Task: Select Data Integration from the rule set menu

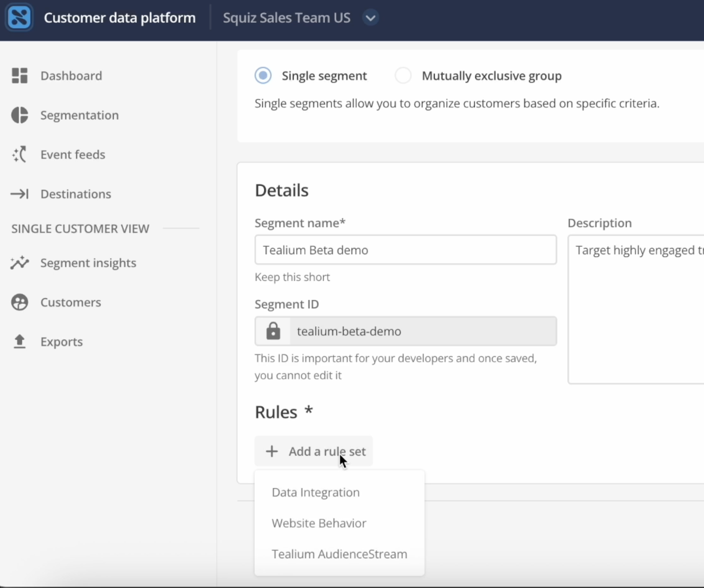Action: coord(315,492)
